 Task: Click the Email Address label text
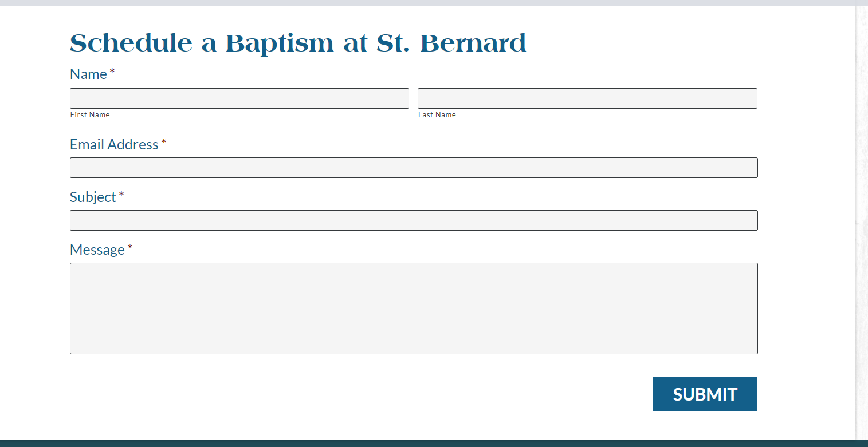coord(114,145)
